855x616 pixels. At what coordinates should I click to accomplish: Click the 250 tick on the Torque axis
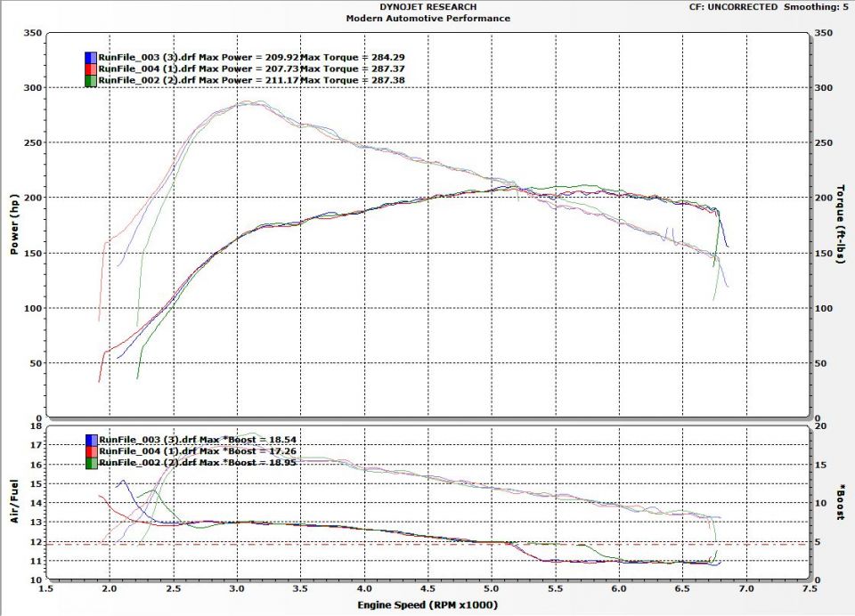click(x=823, y=142)
